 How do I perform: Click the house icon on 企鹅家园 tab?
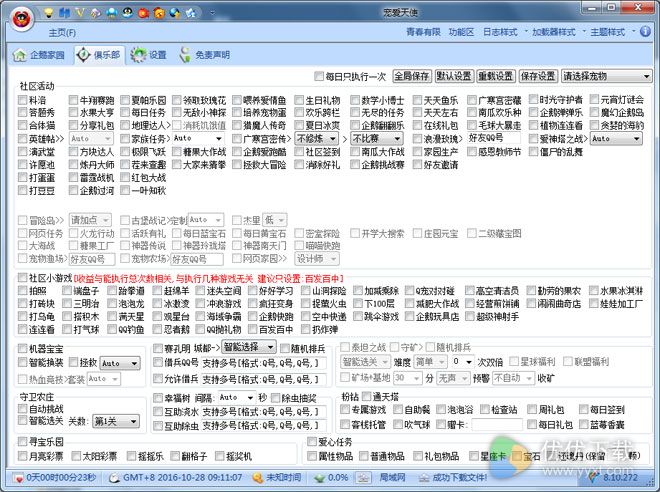19,55
